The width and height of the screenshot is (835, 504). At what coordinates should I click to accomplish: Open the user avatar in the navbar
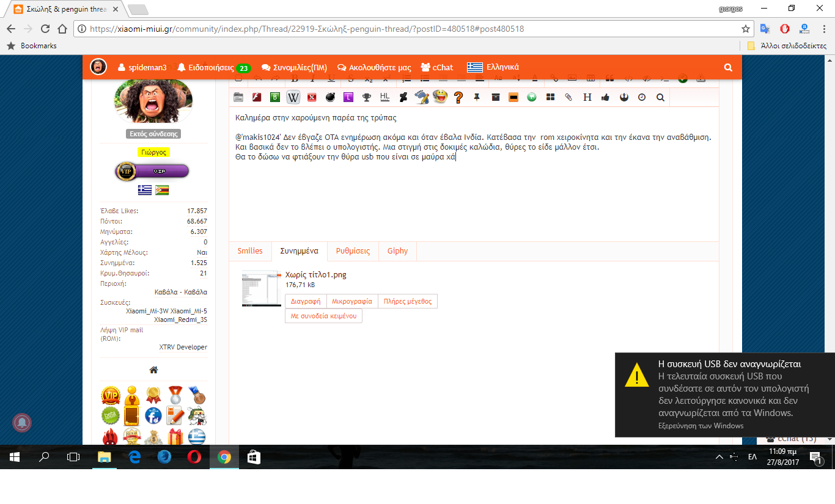click(x=98, y=67)
